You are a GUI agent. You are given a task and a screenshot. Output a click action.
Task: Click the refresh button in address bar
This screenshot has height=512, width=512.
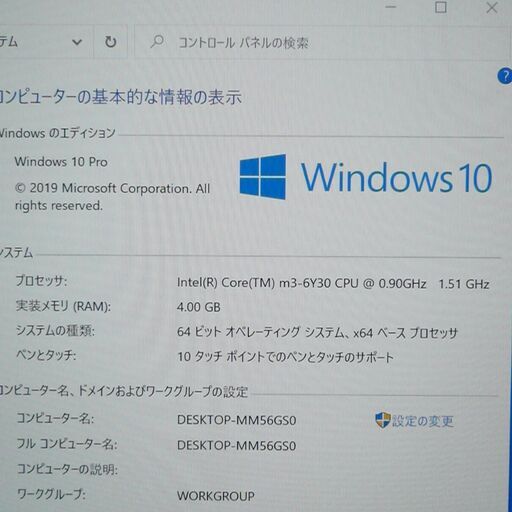tap(111, 42)
